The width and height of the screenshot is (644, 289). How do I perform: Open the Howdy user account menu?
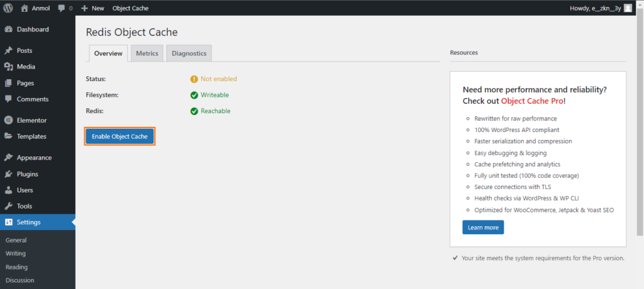click(x=601, y=8)
